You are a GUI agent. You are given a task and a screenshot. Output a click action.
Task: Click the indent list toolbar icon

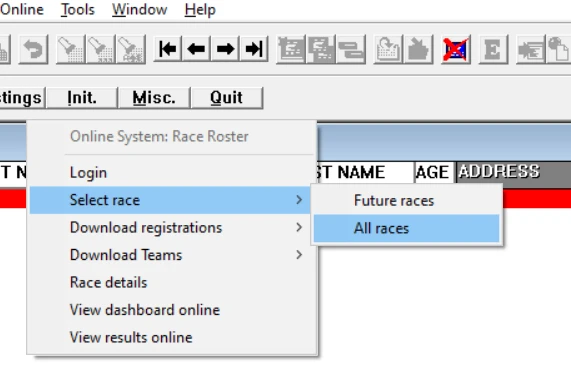pyautogui.click(x=531, y=49)
